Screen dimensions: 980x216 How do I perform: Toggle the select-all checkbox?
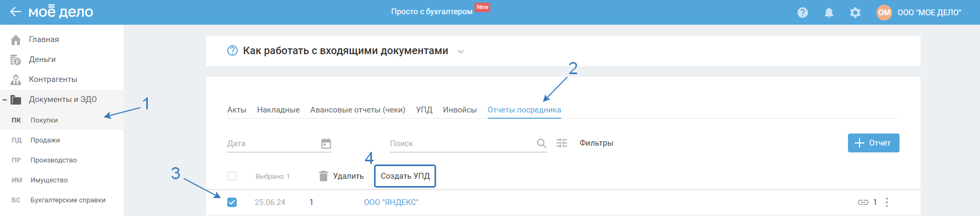click(232, 176)
